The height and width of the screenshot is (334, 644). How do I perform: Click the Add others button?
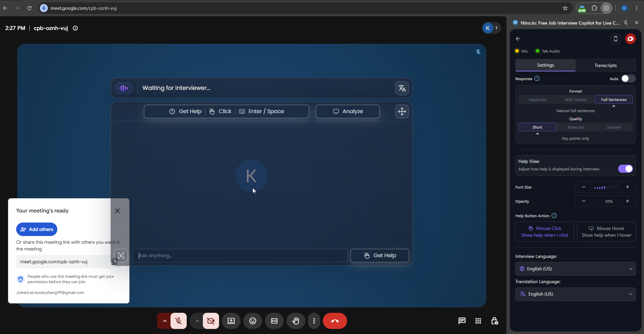[x=37, y=229]
